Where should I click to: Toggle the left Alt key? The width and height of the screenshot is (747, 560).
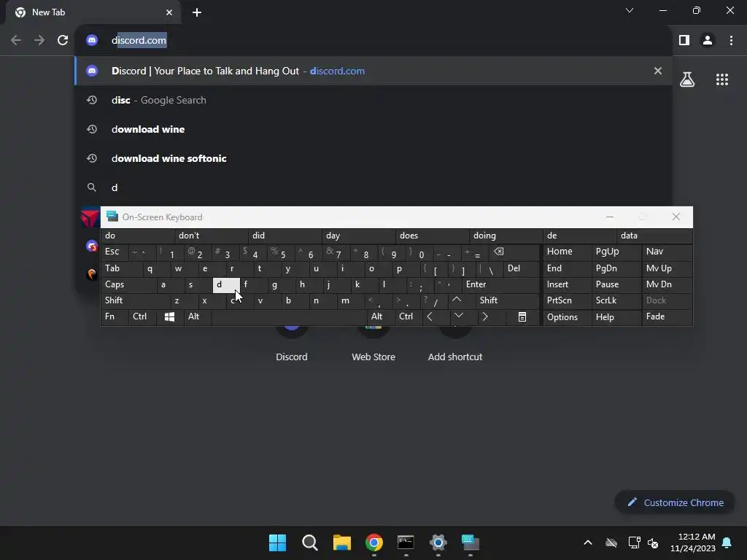point(197,316)
